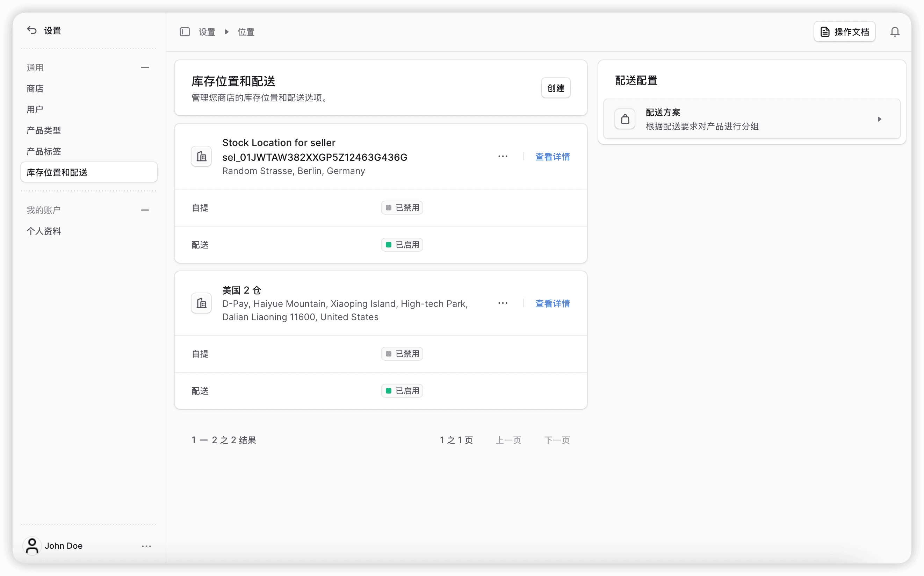Click 查看详情 for 美国 2 仓
The width and height of the screenshot is (924, 576).
pos(552,303)
